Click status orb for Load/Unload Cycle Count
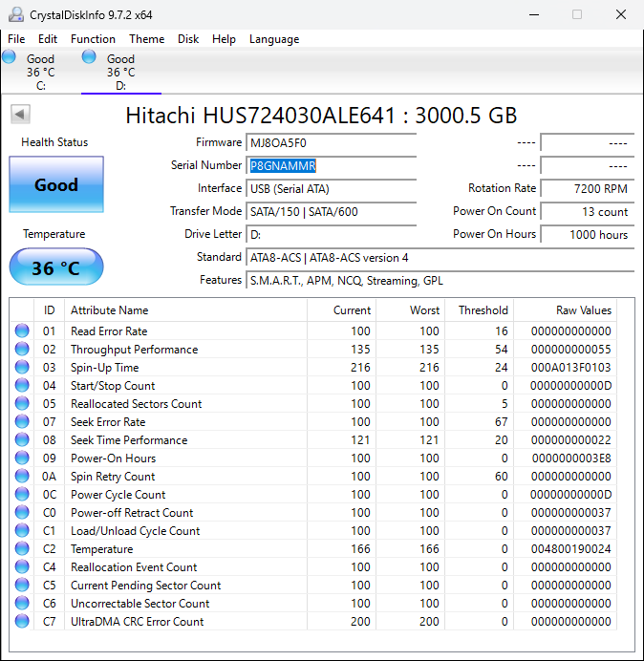644x661 pixels. 22,530
